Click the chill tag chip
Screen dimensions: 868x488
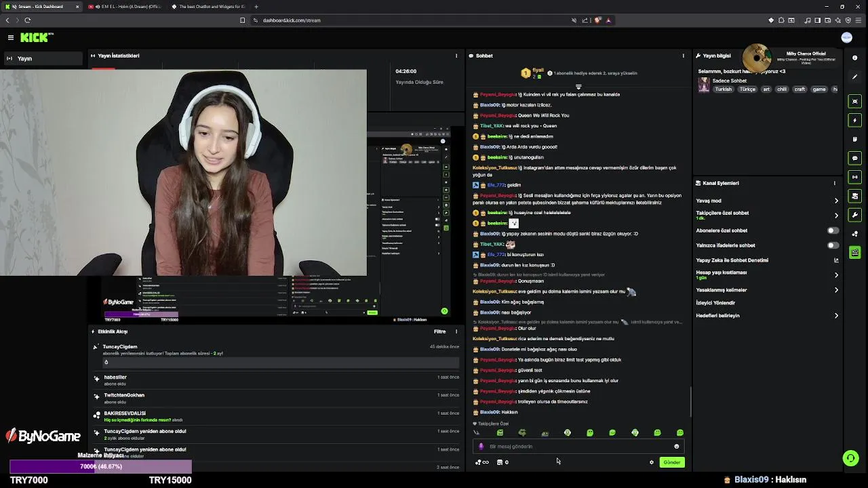[x=782, y=89]
